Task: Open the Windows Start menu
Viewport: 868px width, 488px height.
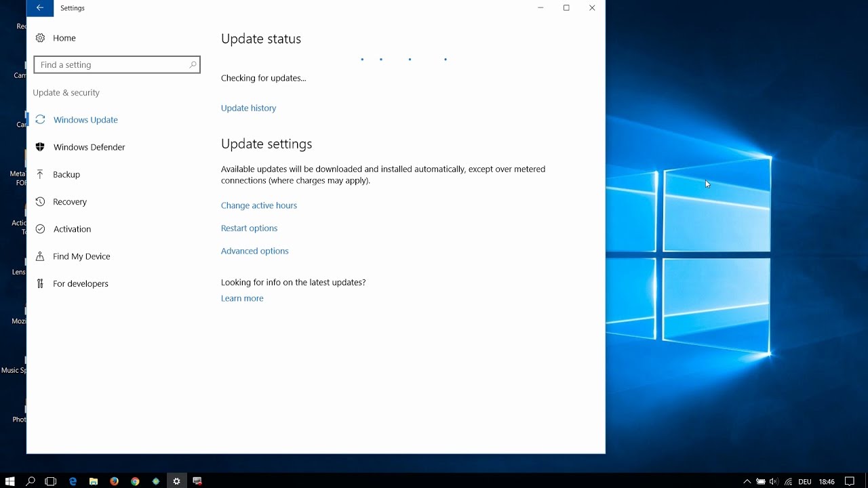Action: tap(10, 481)
